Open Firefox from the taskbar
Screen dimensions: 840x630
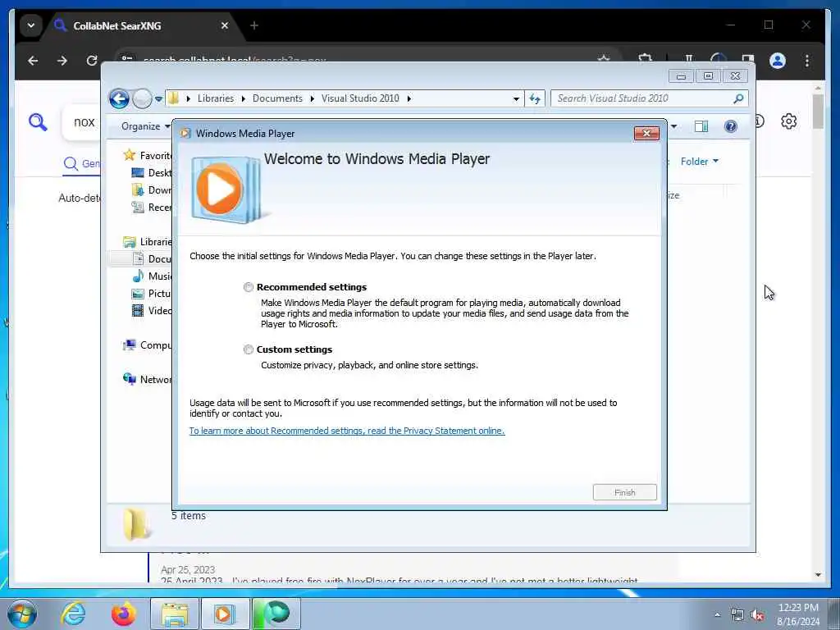(123, 614)
